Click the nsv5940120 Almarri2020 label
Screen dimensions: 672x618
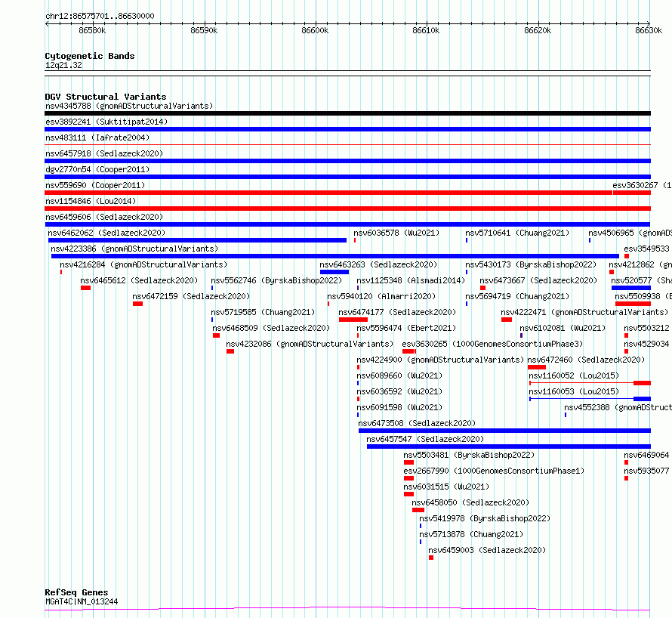click(x=381, y=296)
